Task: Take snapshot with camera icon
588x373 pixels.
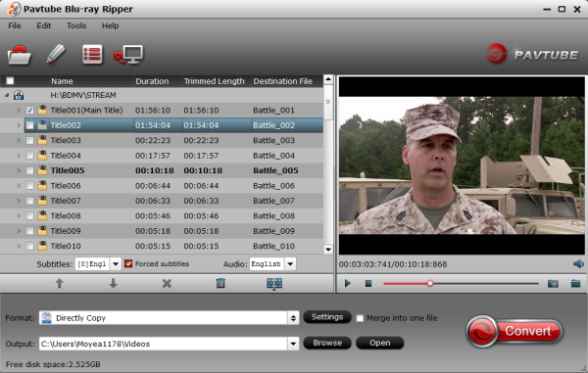Action: [x=553, y=284]
